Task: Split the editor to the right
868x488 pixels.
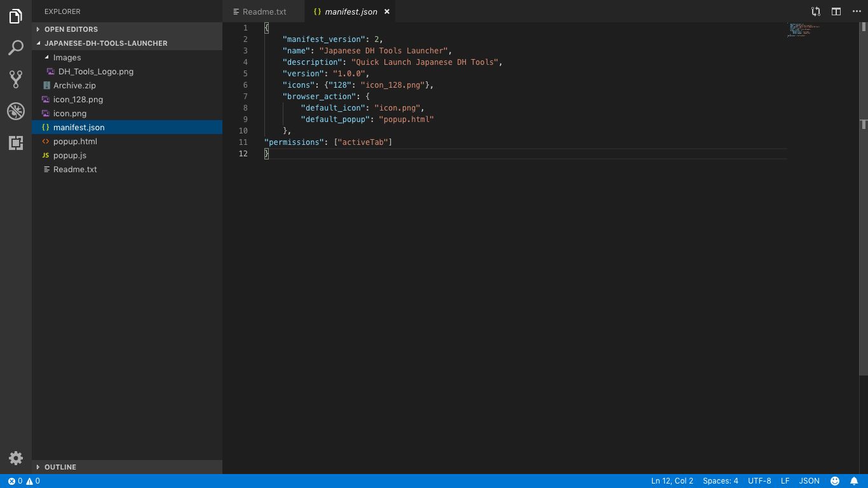Action: (836, 11)
